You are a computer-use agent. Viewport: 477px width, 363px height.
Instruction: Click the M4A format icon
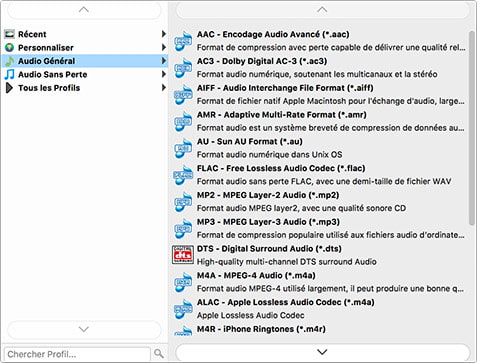click(183, 282)
